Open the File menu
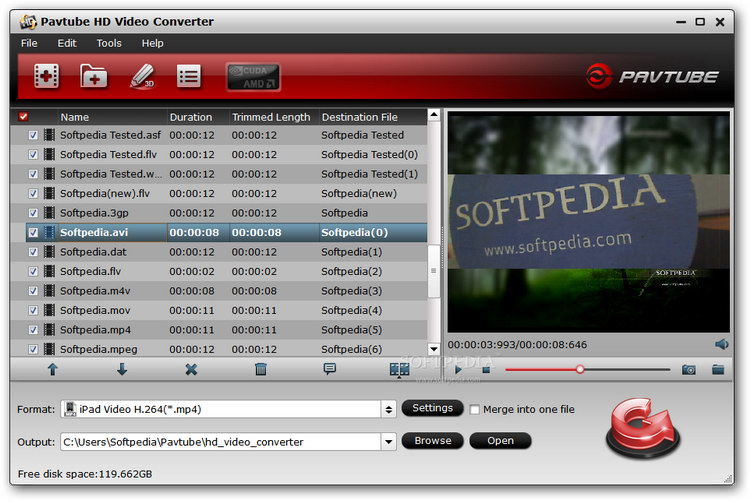The width and height of the screenshot is (750, 501). pyautogui.click(x=29, y=44)
